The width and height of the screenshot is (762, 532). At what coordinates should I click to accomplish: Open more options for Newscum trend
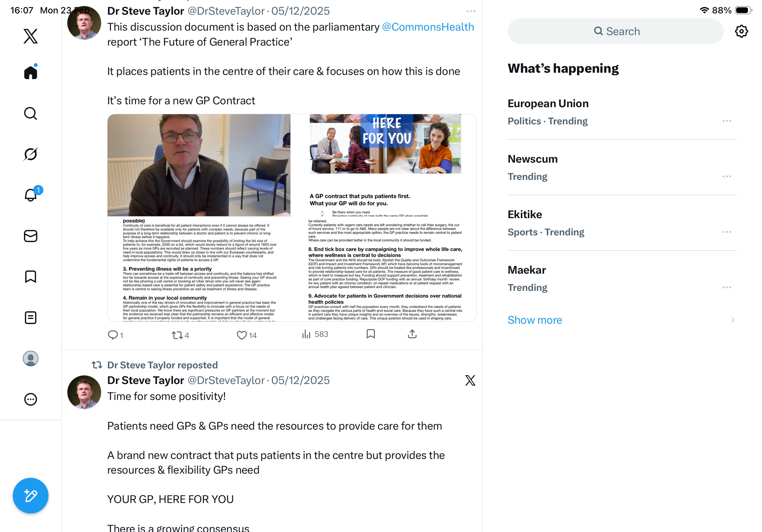click(x=727, y=176)
